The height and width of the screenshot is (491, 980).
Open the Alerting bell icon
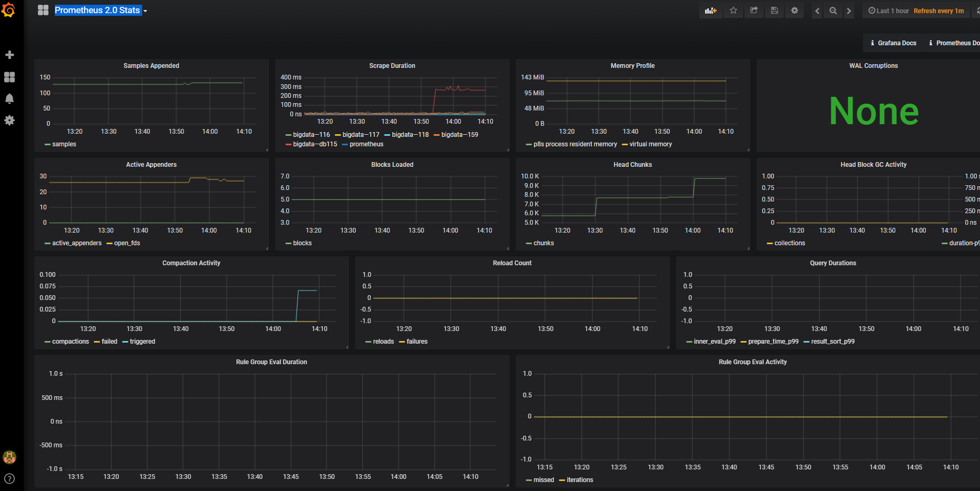(9, 98)
